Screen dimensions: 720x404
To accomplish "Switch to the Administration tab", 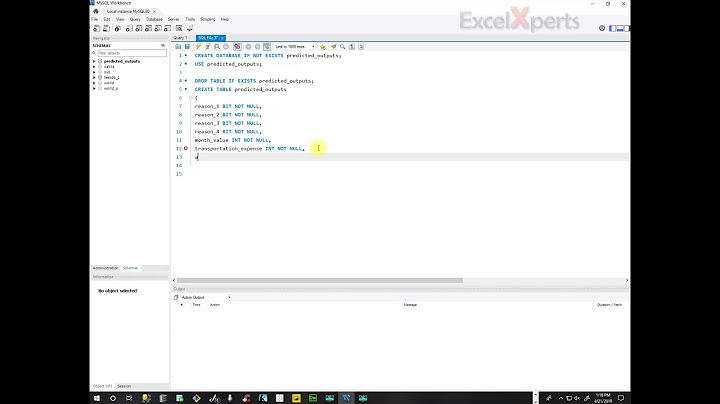I will (105, 268).
